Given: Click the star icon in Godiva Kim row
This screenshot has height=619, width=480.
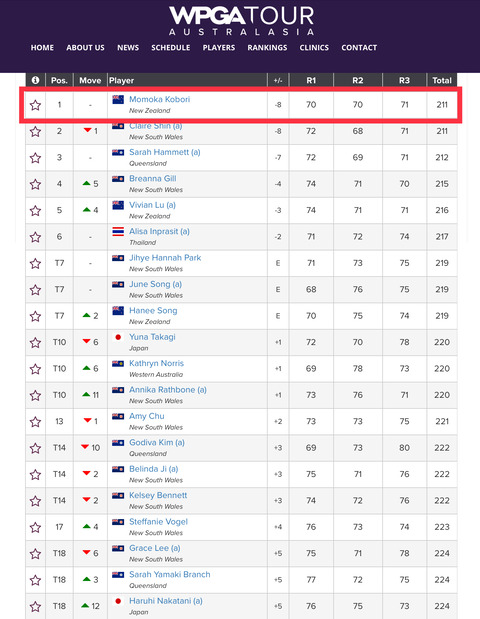Looking at the screenshot, I should click(x=36, y=448).
